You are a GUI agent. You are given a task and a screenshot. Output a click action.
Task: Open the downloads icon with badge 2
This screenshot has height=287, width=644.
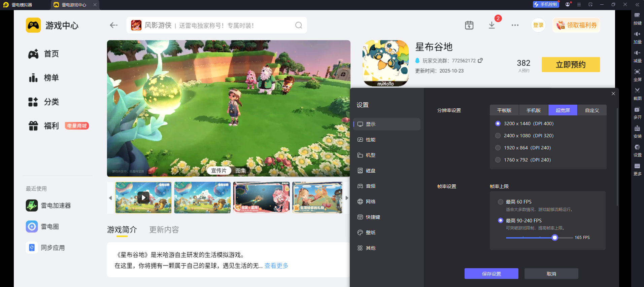tap(492, 25)
